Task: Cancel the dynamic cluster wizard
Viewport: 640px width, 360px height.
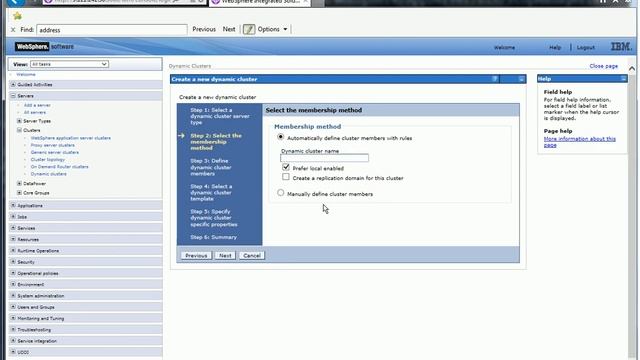Action: click(252, 256)
